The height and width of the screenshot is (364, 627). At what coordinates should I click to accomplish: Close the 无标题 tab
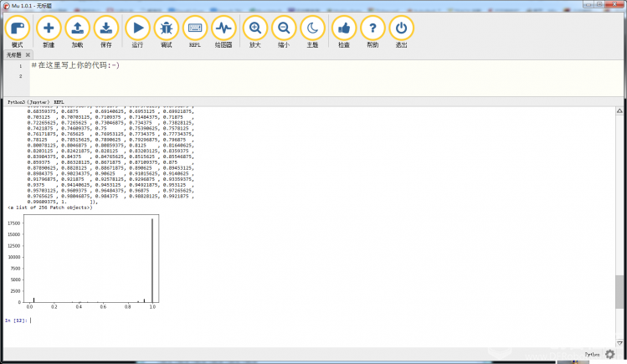28,54
